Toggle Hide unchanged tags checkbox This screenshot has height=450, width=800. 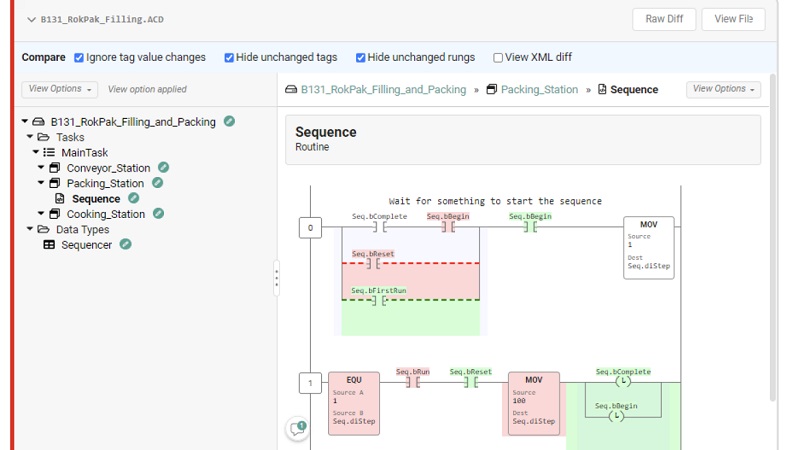click(x=229, y=58)
